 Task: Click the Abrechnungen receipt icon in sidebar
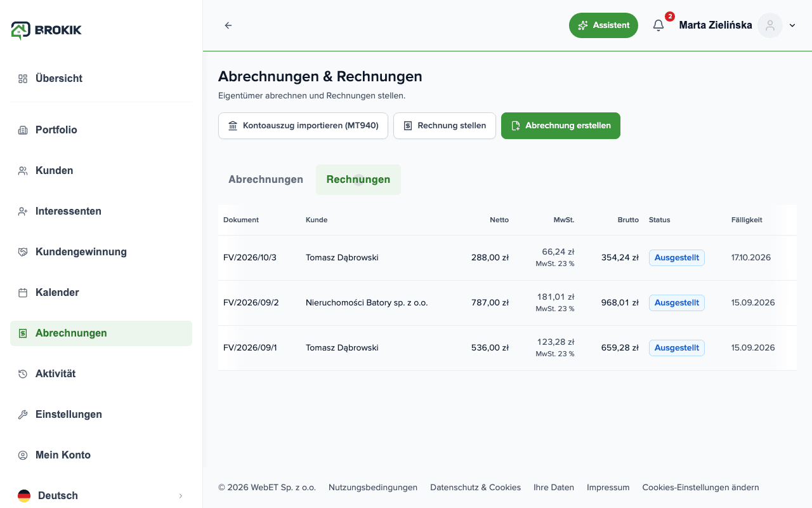click(x=23, y=333)
